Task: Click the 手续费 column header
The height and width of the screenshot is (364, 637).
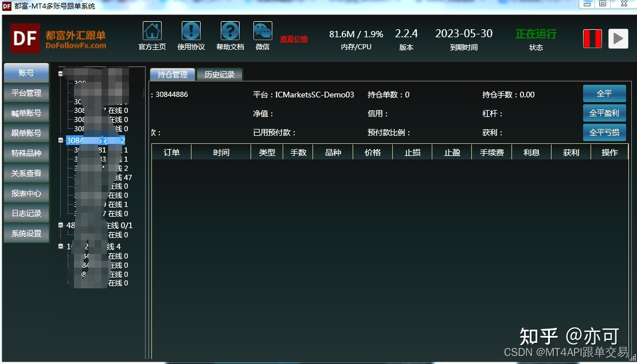Action: click(491, 152)
